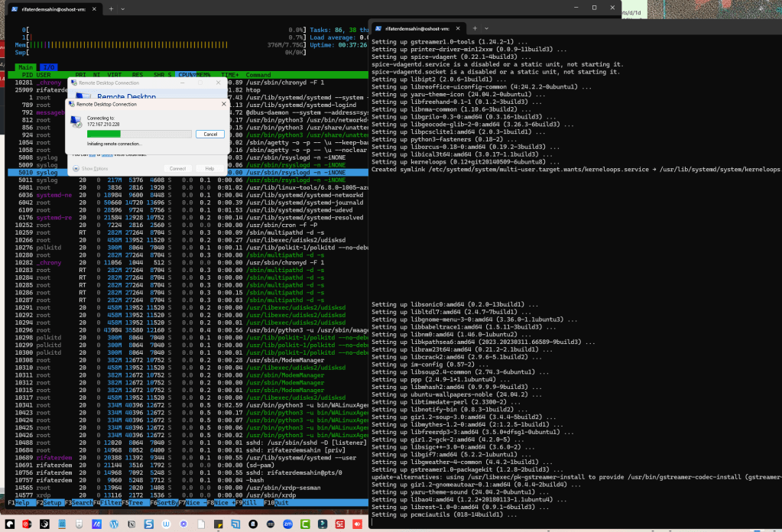Expand Show Options in Remote Desktop window
This screenshot has height=532, width=782.
[90, 168]
